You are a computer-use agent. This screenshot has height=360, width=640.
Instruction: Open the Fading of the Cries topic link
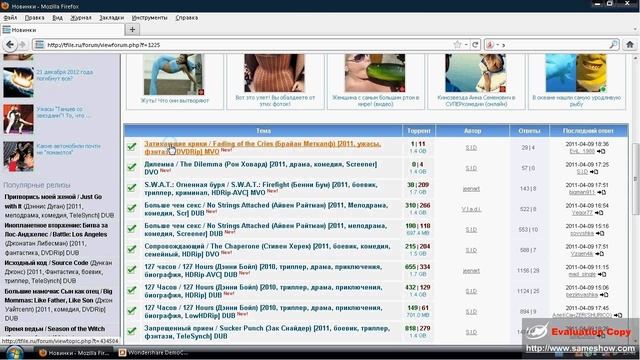coord(262,147)
